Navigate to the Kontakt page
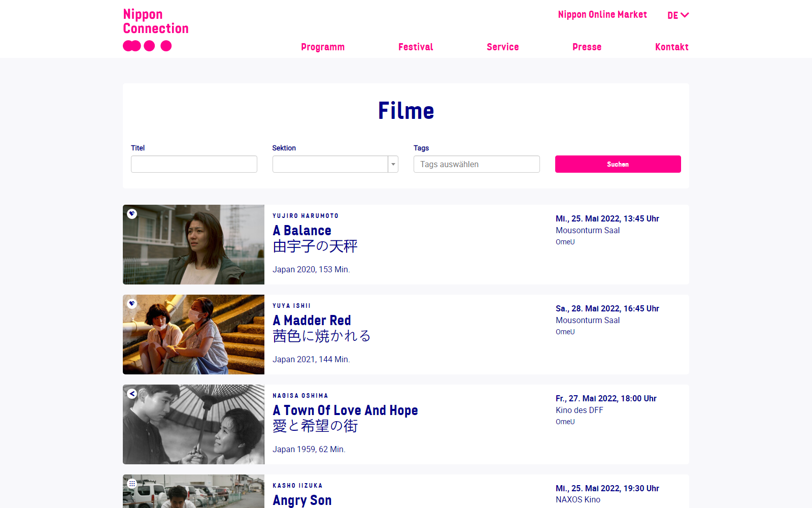 click(671, 47)
